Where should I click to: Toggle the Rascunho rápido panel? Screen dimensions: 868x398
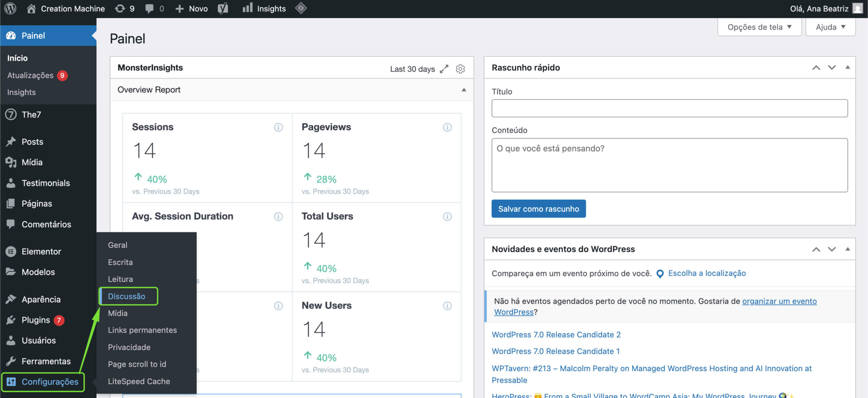[x=848, y=67]
